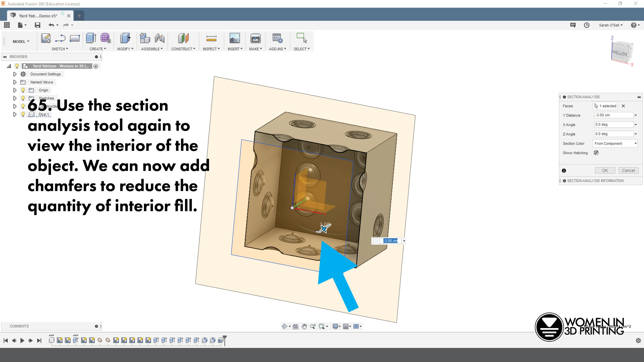This screenshot has height=362, width=644.
Task: Open the Add-Ins scripts tool
Action: pyautogui.click(x=277, y=38)
